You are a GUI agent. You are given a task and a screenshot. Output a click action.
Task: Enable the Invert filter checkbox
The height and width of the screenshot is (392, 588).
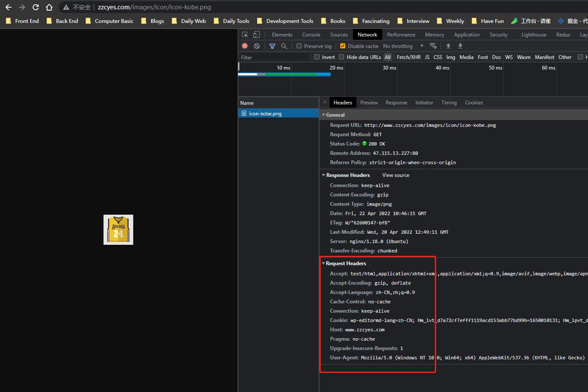(x=317, y=57)
